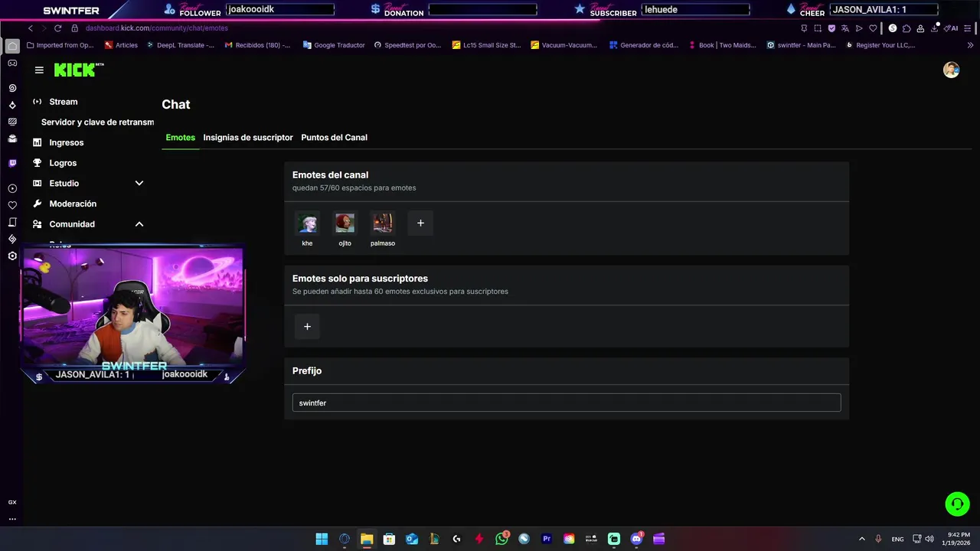This screenshot has height=551, width=980.
Task: Open WhatsApp from the taskbar
Action: (x=501, y=539)
